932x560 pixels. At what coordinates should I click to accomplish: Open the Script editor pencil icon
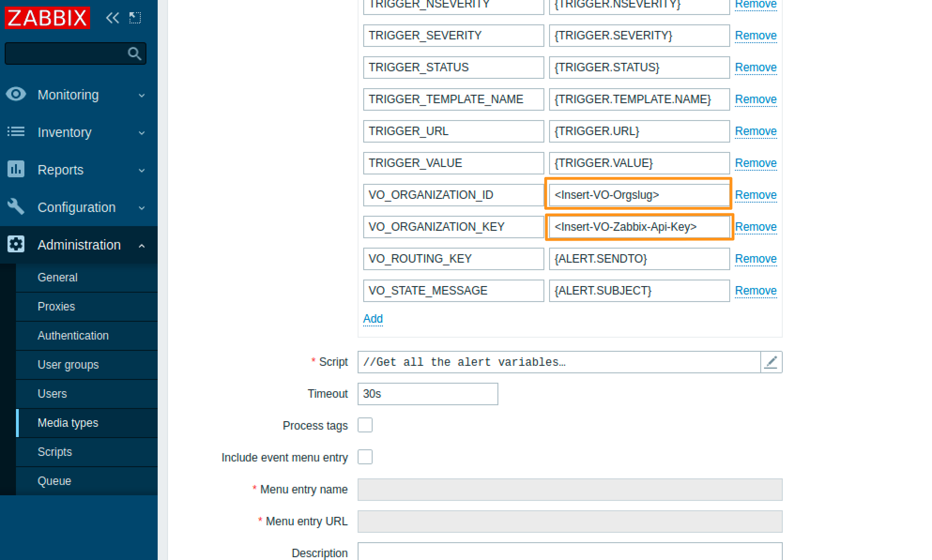point(771,362)
